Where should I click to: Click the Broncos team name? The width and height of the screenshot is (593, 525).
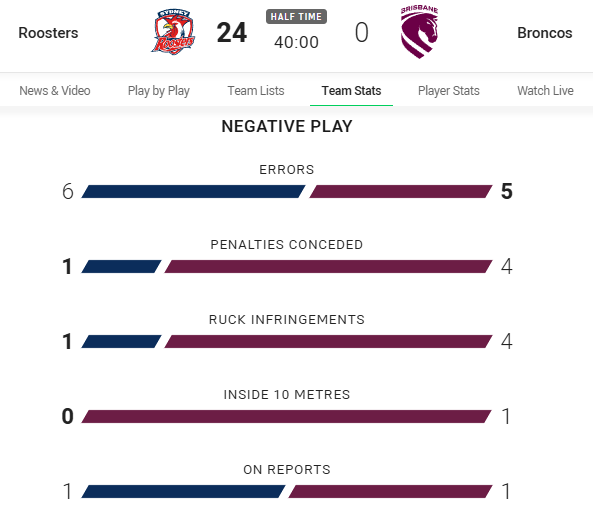(x=545, y=33)
